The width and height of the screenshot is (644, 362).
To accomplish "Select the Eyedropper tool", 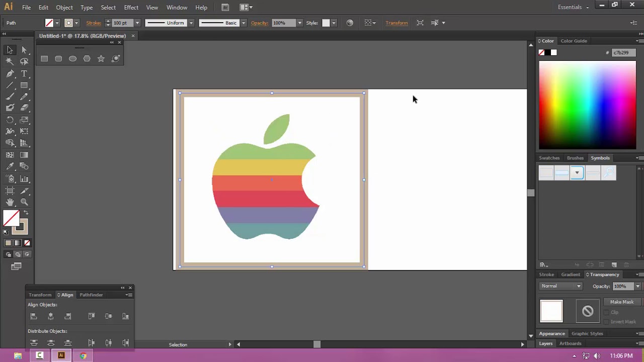I will pyautogui.click(x=10, y=166).
